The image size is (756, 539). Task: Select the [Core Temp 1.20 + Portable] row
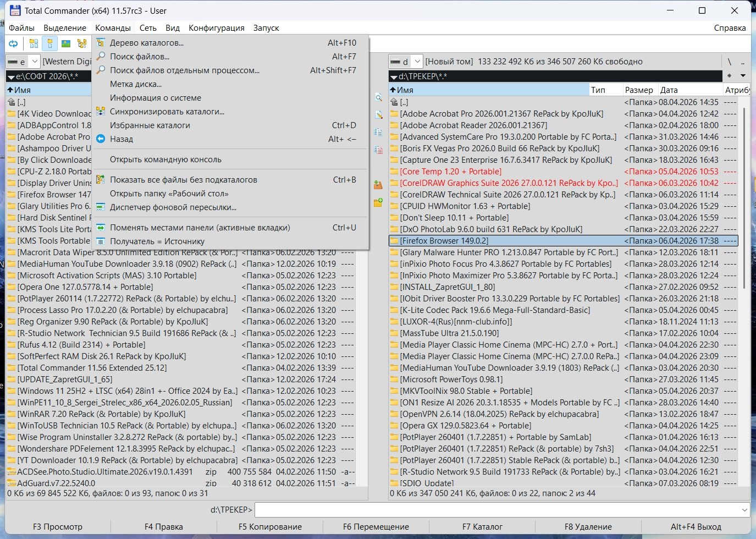click(x=564, y=172)
